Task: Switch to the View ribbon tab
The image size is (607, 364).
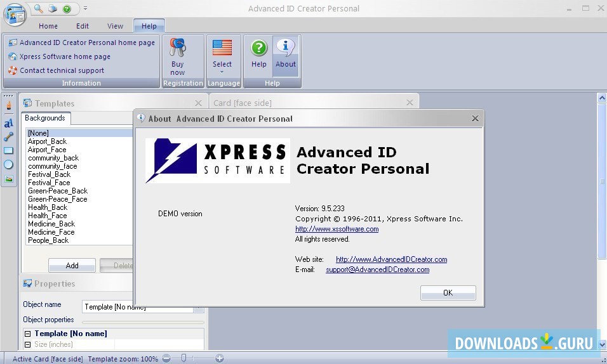Action: click(115, 26)
